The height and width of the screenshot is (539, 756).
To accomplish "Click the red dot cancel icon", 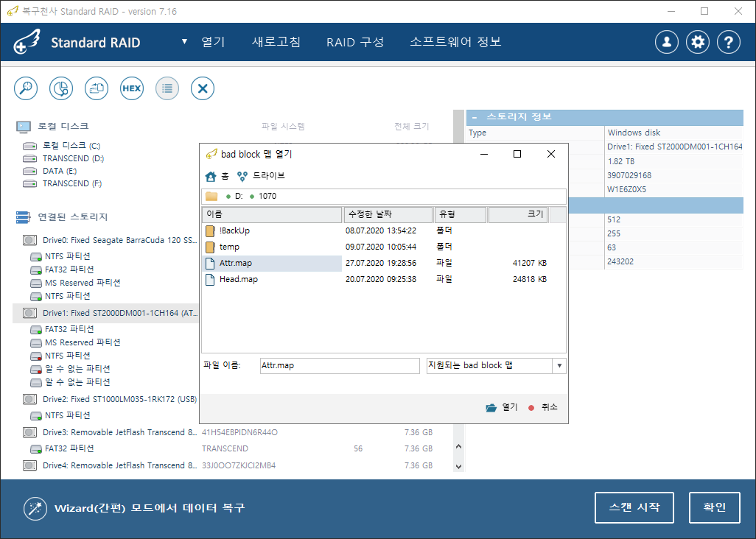I will click(531, 408).
